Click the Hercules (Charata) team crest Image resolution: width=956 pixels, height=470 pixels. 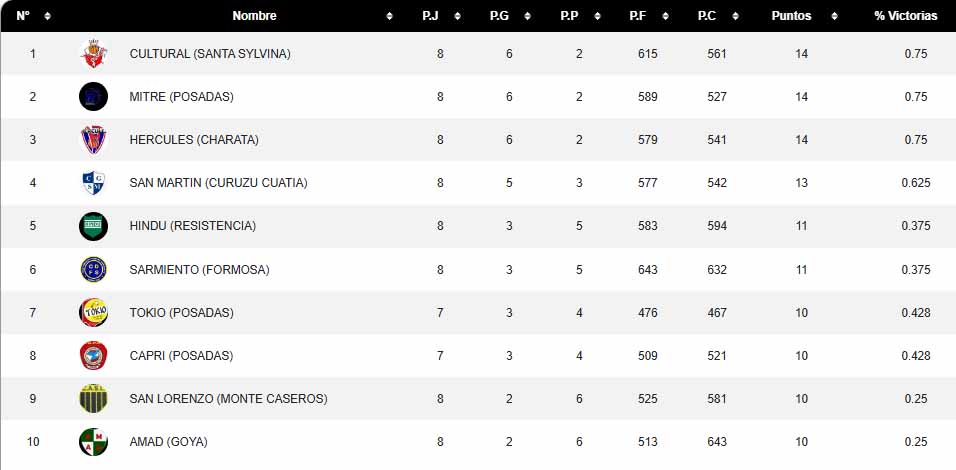click(93, 140)
